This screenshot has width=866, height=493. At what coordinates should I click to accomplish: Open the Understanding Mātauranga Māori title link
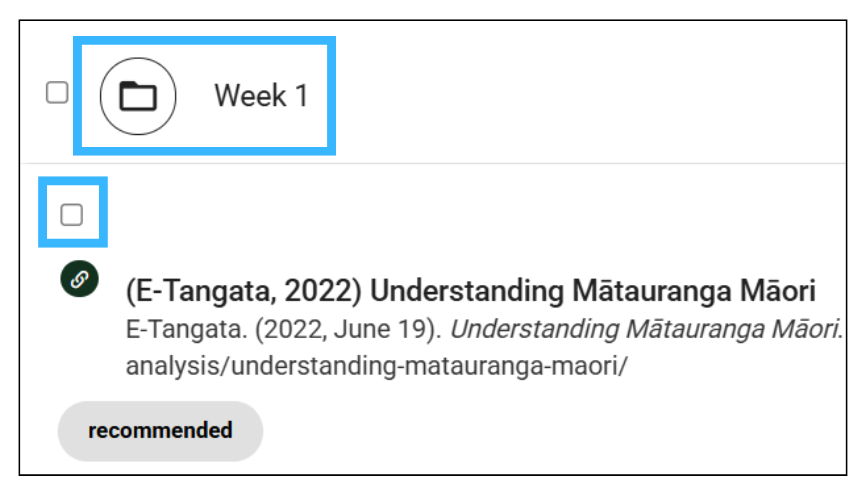471,291
